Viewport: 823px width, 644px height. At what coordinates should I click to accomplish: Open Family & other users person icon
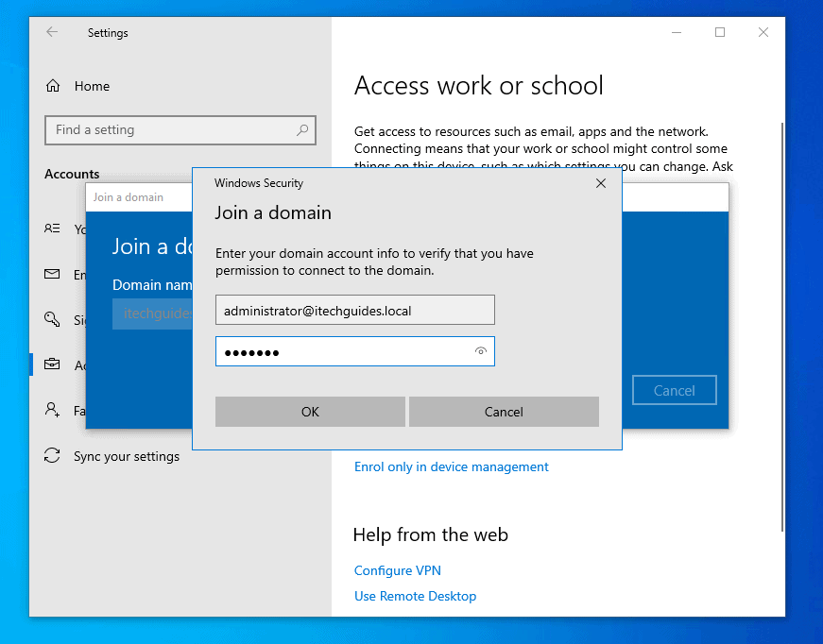coord(52,409)
